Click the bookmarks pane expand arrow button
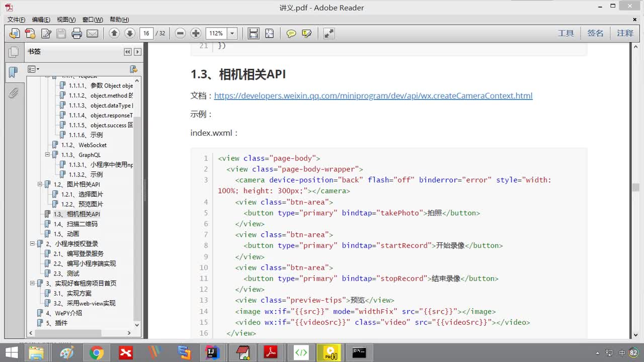644x362 pixels. pyautogui.click(x=137, y=52)
